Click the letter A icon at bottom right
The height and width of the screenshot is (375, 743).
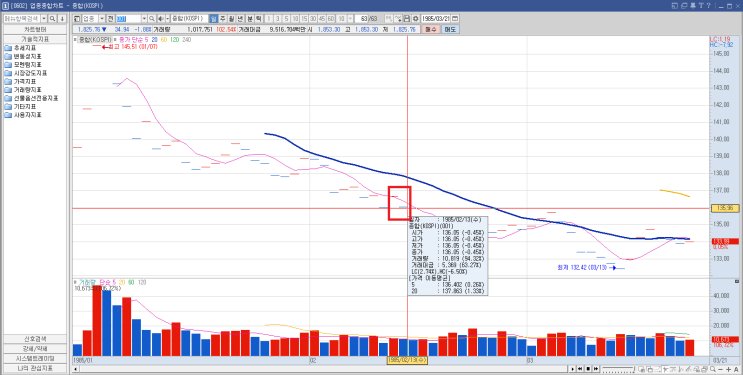736,369
